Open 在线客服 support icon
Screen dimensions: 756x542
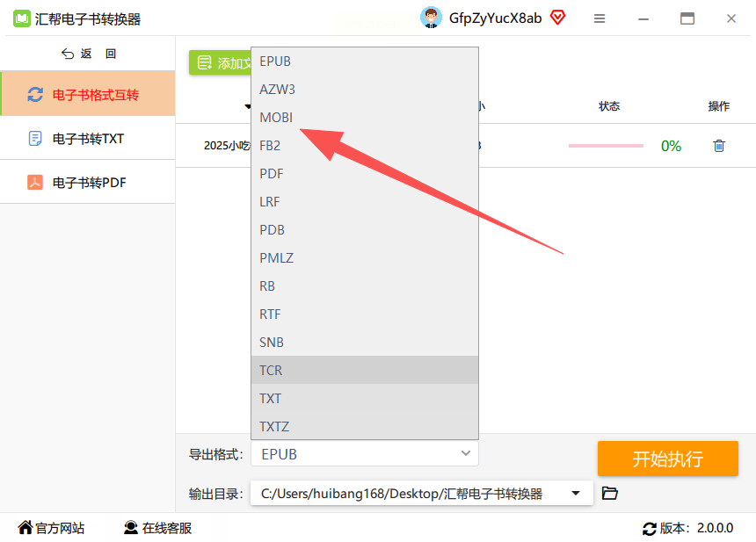[x=131, y=528]
